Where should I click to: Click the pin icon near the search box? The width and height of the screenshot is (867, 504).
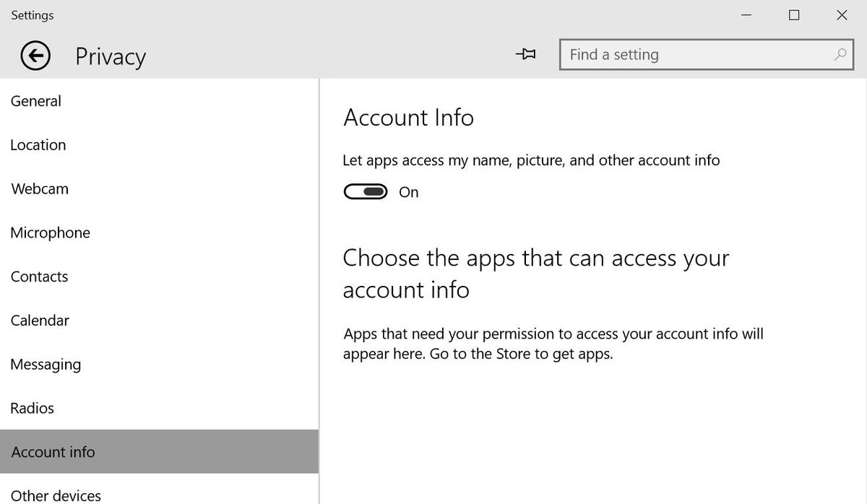(x=527, y=54)
